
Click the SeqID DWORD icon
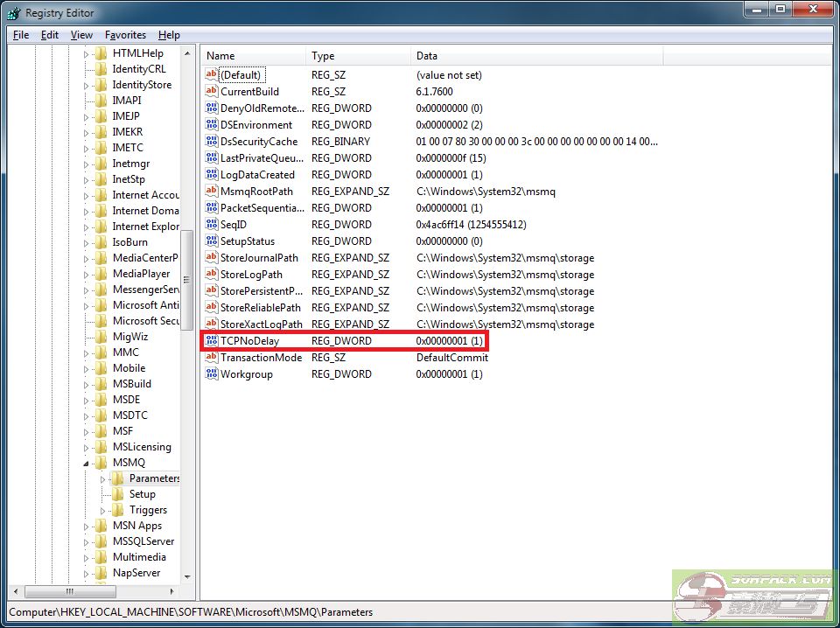(x=212, y=224)
